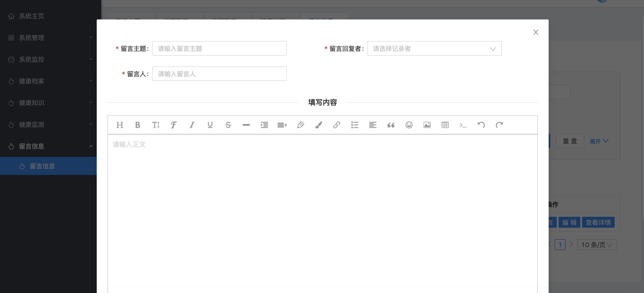Open the text color brush tool
644x293 pixels.
pos(319,125)
